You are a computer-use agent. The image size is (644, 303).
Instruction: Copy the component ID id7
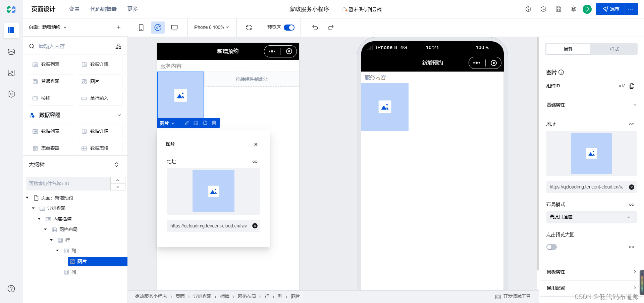pos(632,86)
